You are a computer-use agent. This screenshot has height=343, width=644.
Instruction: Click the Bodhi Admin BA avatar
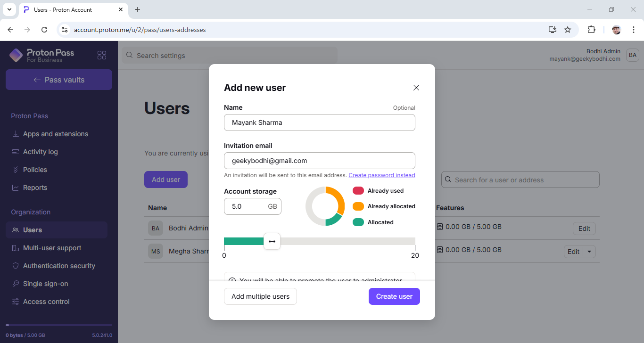(632, 55)
